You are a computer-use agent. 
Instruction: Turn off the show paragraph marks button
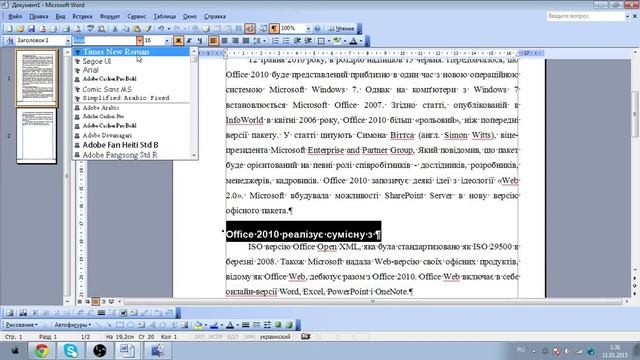pyautogui.click(x=274, y=29)
